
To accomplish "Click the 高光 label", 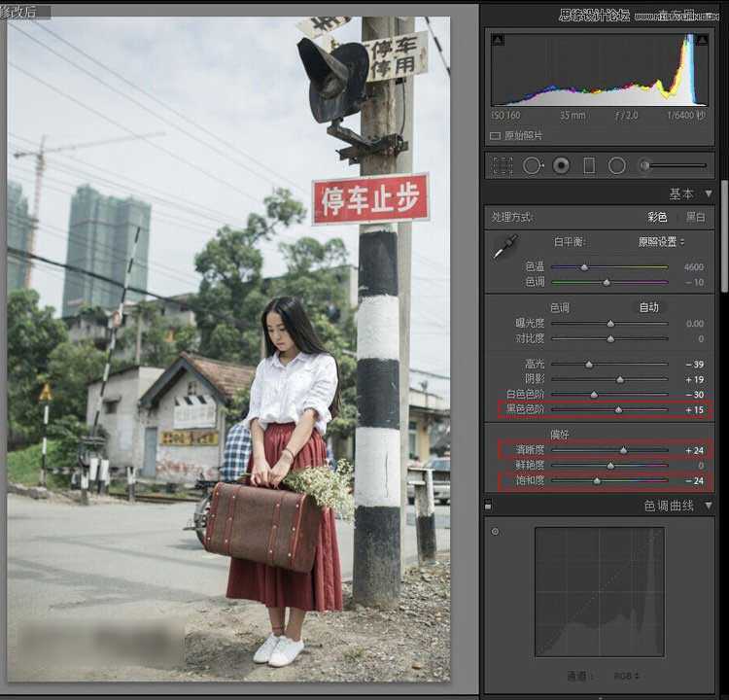I will (535, 365).
